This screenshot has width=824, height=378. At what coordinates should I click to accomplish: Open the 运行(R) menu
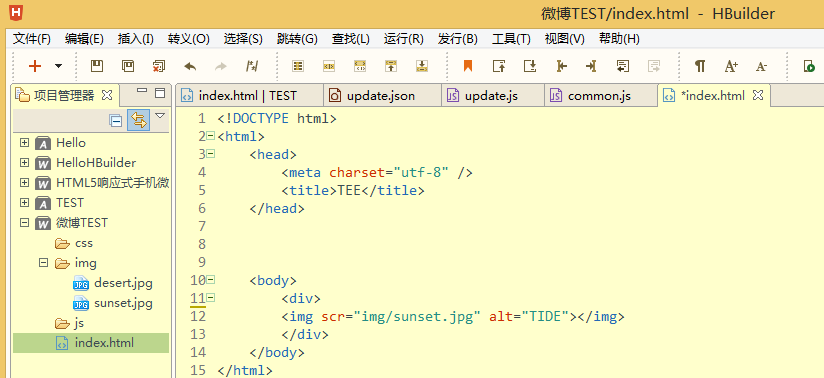[x=404, y=38]
